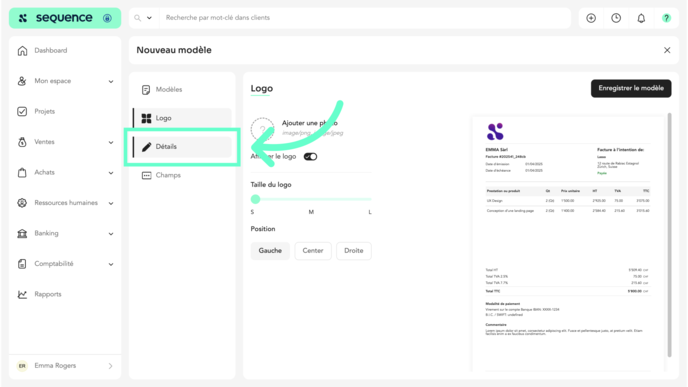
Task: Click the Sequence logo icon
Action: [23, 18]
